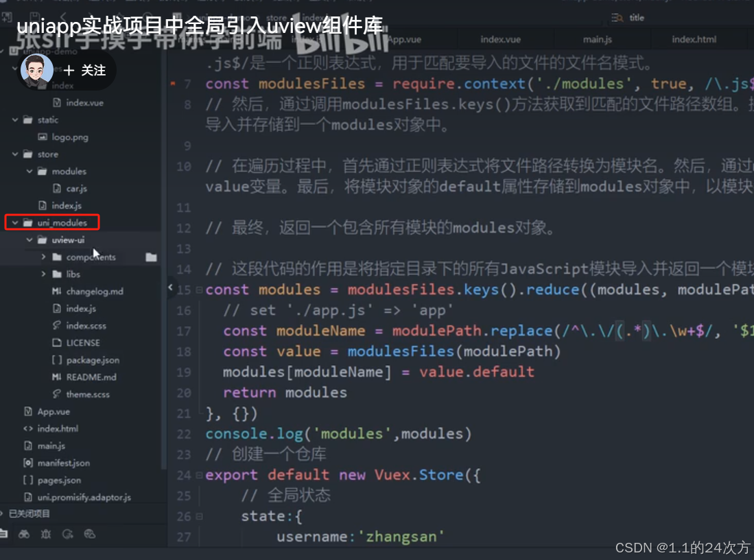
Task: Open package.json in uview-ui
Action: coord(93,360)
